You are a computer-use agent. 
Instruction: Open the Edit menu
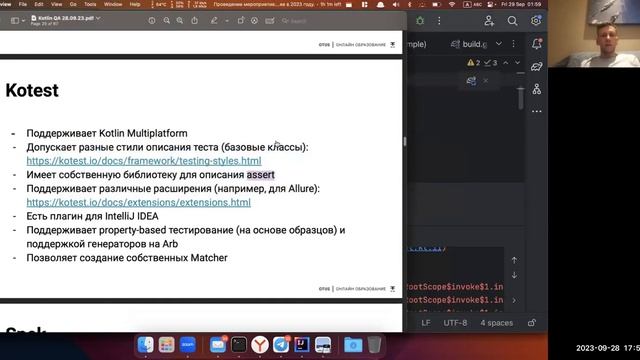(39, 4)
